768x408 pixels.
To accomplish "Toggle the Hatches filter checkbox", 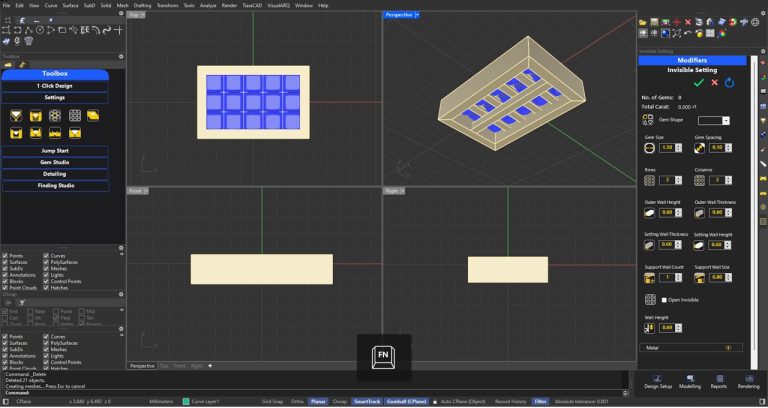I will tap(47, 289).
